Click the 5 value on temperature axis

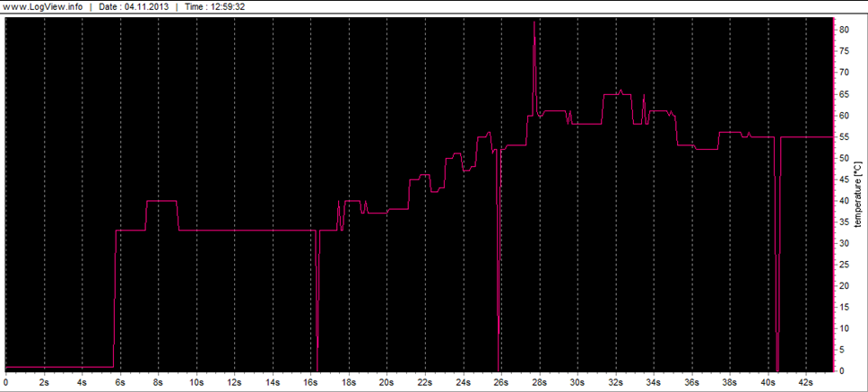tap(841, 350)
